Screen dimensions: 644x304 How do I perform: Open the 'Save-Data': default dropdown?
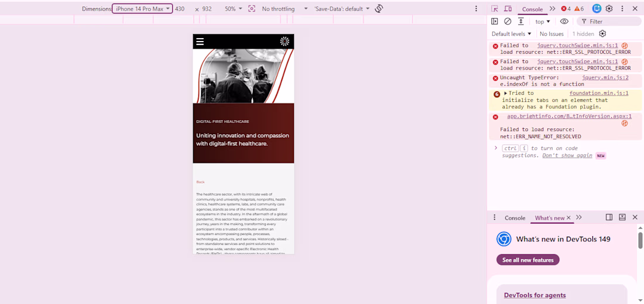342,9
